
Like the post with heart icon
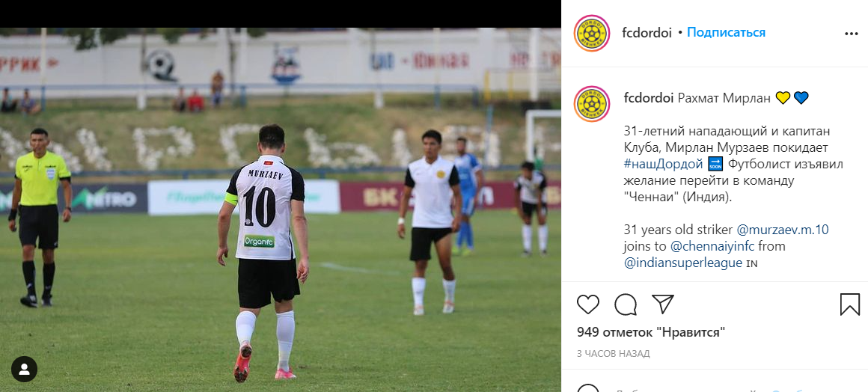tap(588, 304)
